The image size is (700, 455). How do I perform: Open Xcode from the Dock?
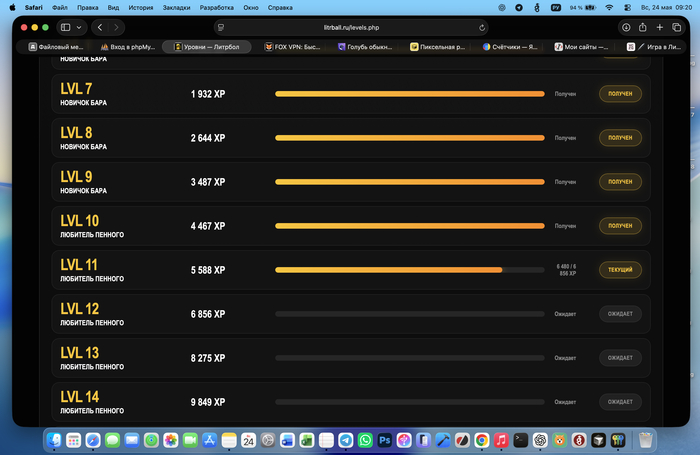pos(443,440)
